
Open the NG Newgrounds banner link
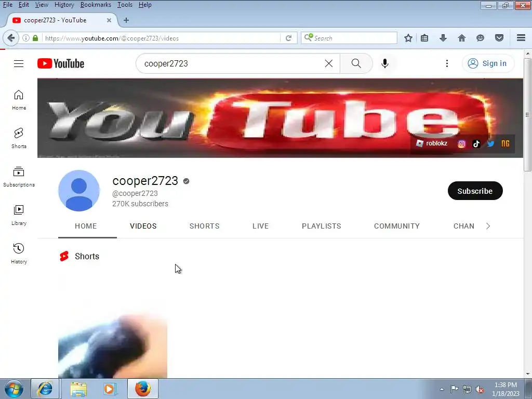pyautogui.click(x=505, y=144)
